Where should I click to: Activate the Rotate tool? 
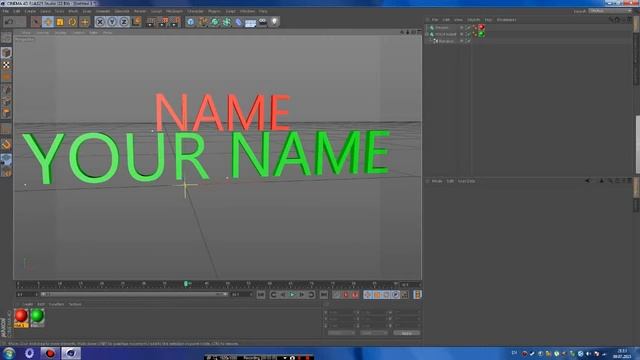point(73,22)
